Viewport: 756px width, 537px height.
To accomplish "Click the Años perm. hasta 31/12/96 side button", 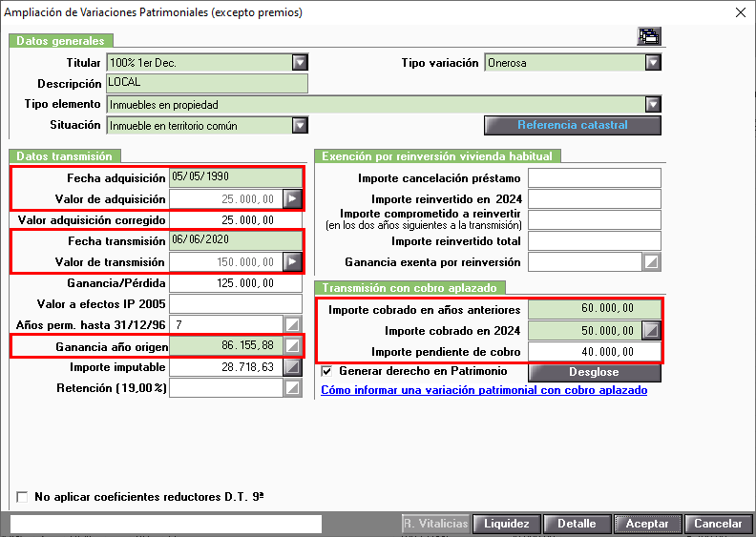I will tap(293, 324).
